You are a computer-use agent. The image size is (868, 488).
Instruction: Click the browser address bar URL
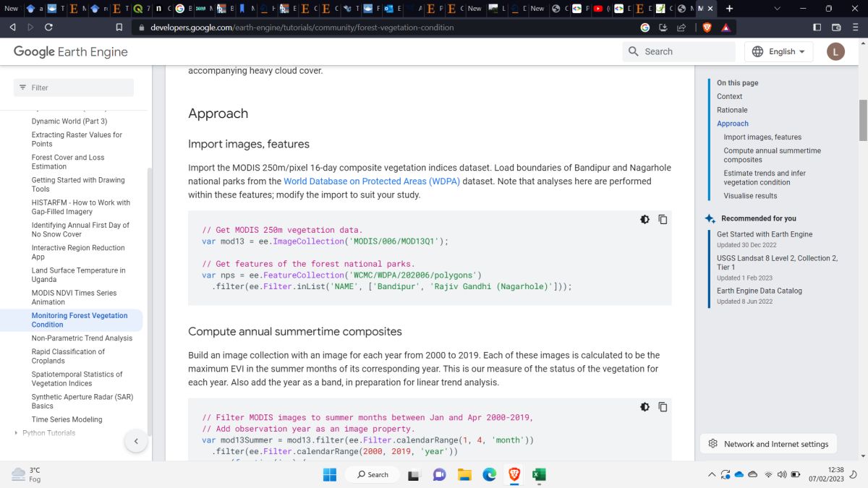coord(302,27)
